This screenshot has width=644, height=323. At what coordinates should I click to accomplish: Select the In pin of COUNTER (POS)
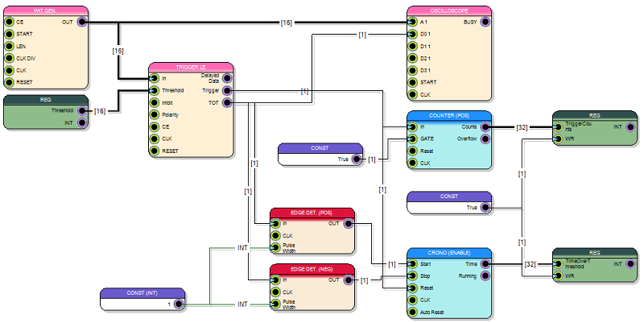point(413,127)
